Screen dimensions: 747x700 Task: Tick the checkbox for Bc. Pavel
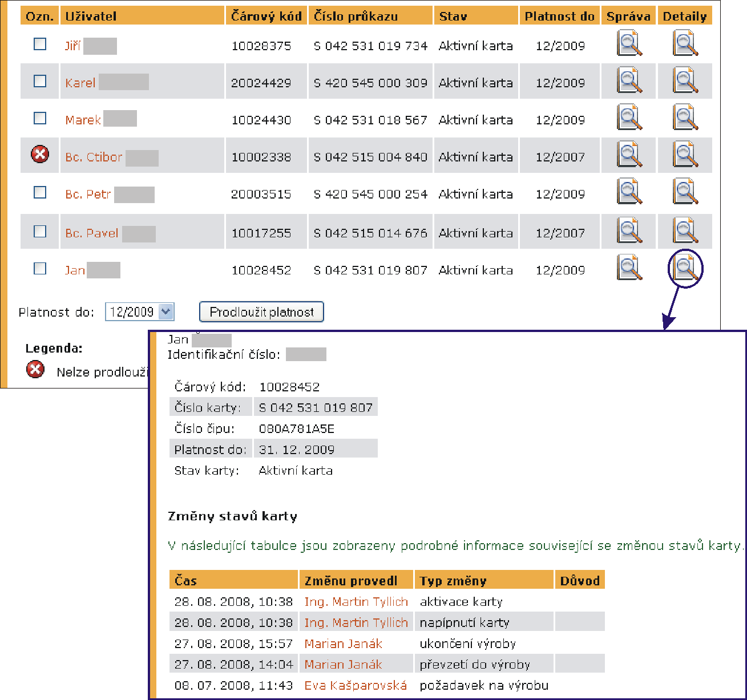[40, 231]
